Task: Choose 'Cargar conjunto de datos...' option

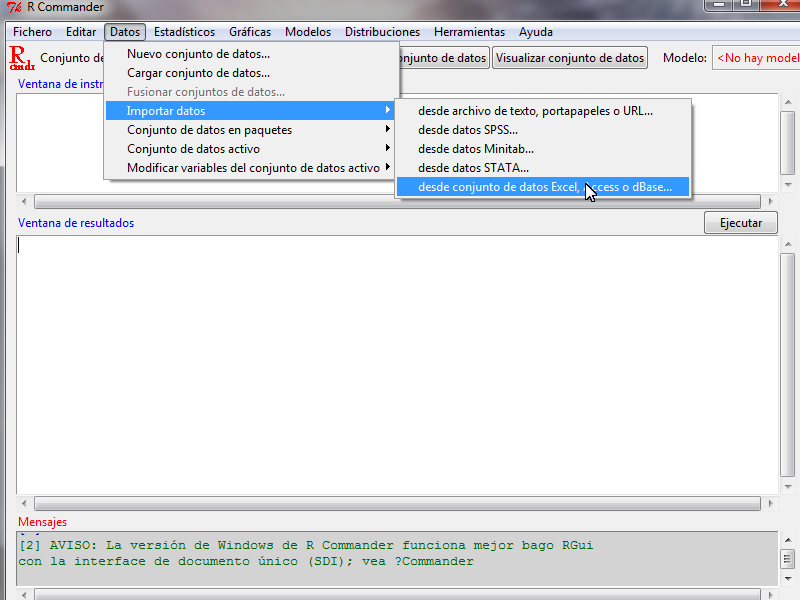Action: pyautogui.click(x=198, y=73)
